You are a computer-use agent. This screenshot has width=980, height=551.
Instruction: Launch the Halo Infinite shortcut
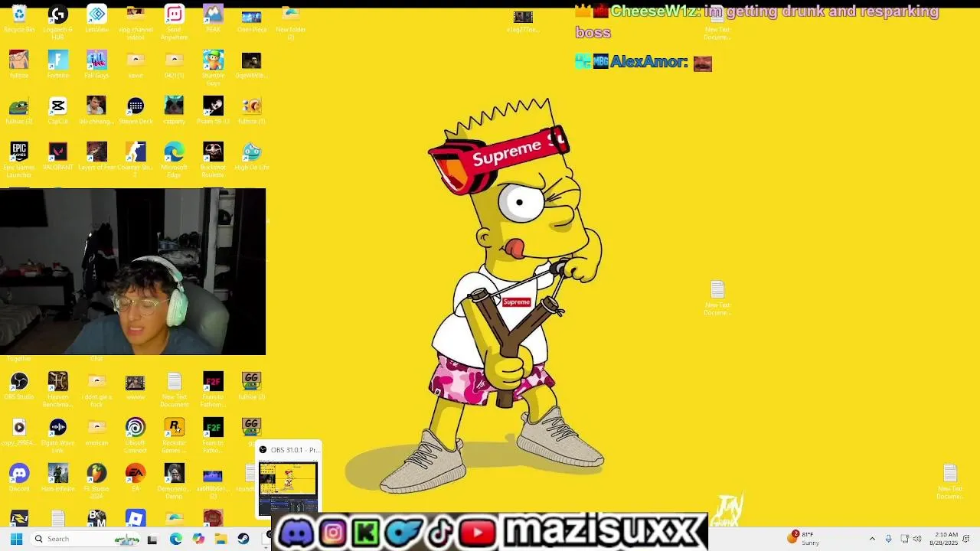point(57,478)
